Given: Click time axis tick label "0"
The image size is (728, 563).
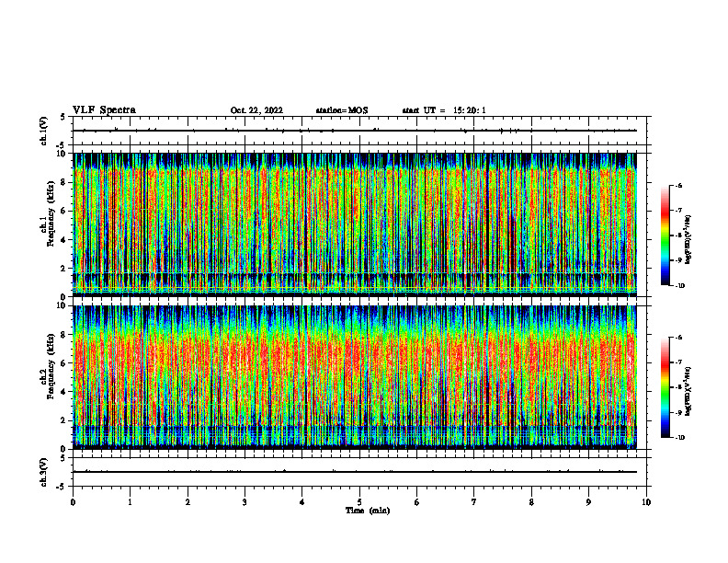Looking at the screenshot, I should coord(73,502).
